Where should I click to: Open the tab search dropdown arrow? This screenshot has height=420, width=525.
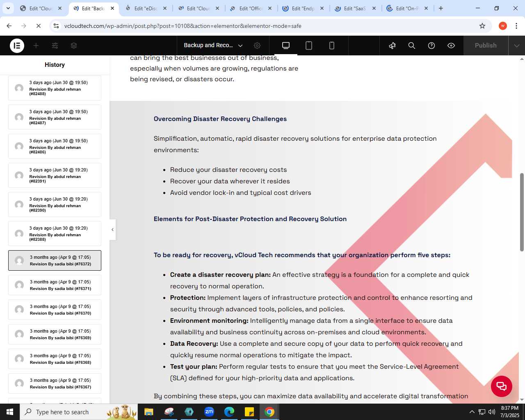pyautogui.click(x=8, y=8)
